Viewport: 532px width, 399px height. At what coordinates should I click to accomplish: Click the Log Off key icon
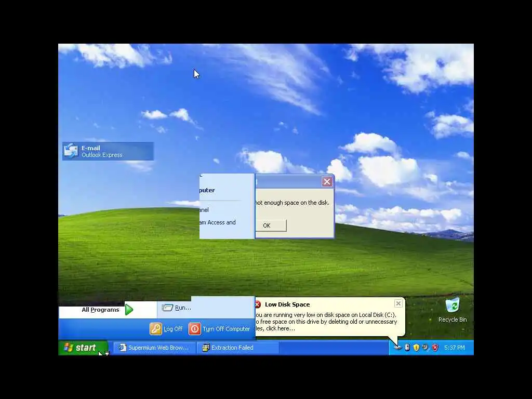(x=156, y=329)
